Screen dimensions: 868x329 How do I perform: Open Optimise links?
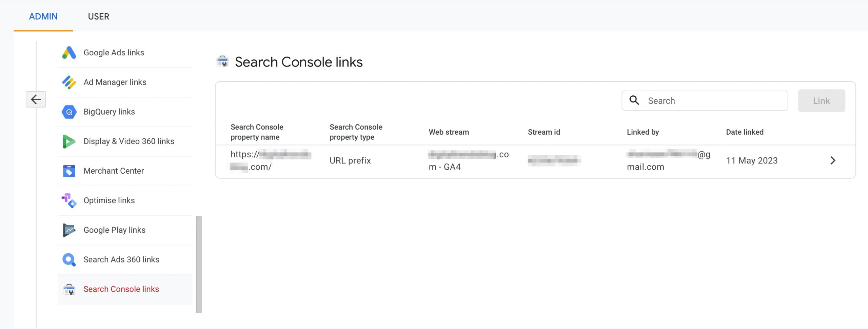click(109, 200)
